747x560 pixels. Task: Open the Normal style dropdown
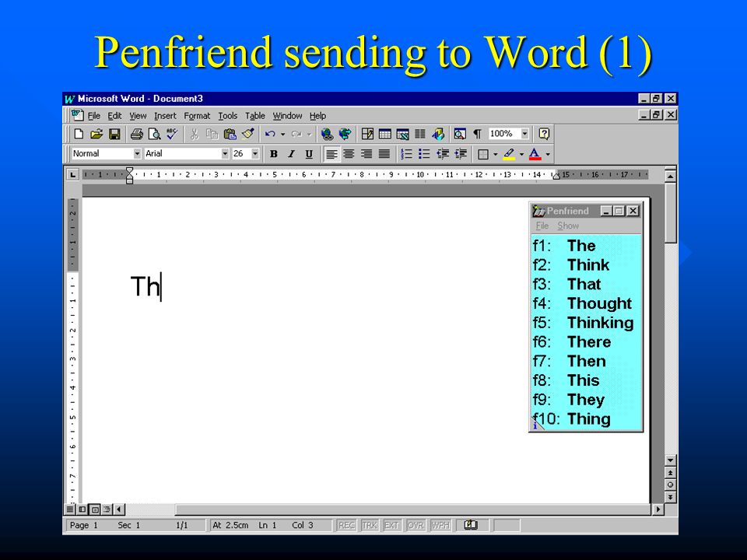pos(137,154)
